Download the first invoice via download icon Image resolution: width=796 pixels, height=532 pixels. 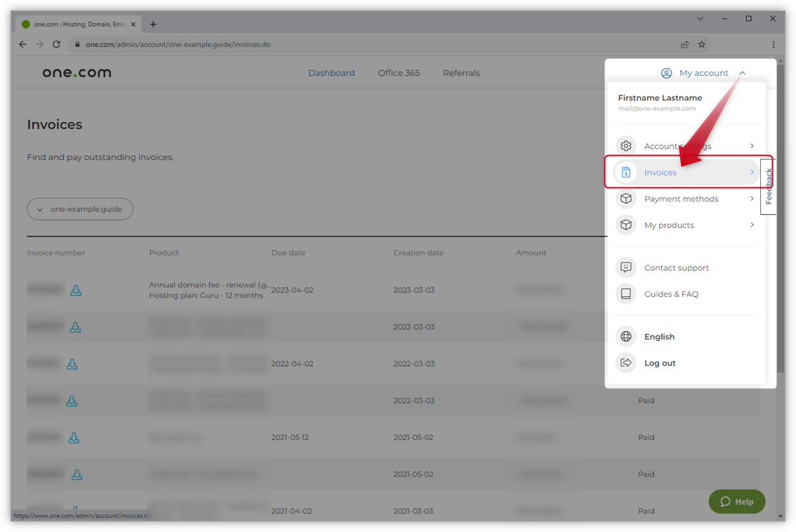coord(76,291)
